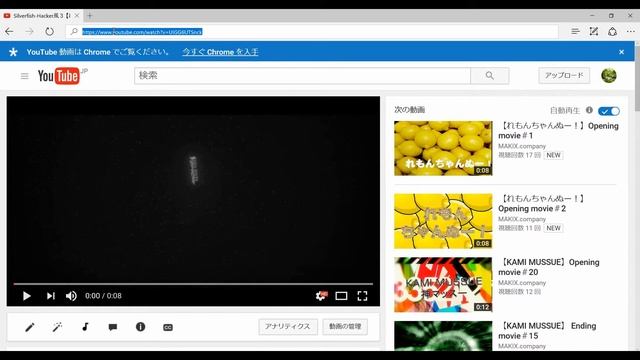This screenshot has width=640, height=360.
Task: Open a new browser tab
Action: 90,16
